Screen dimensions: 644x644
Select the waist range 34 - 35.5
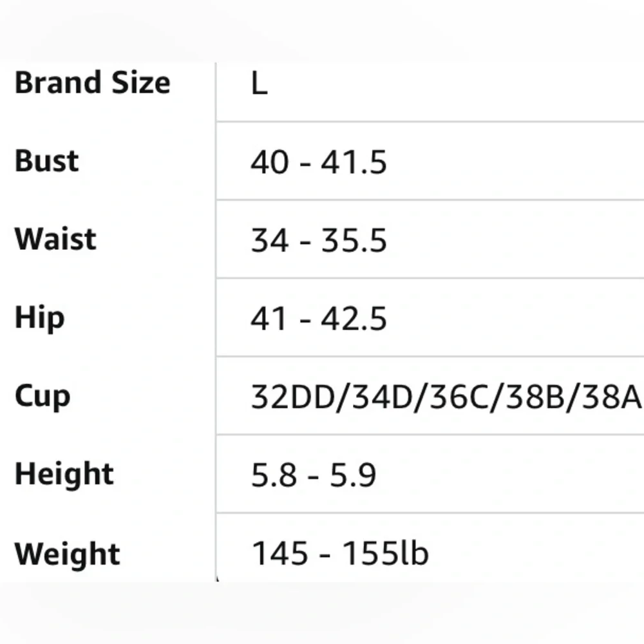319,240
